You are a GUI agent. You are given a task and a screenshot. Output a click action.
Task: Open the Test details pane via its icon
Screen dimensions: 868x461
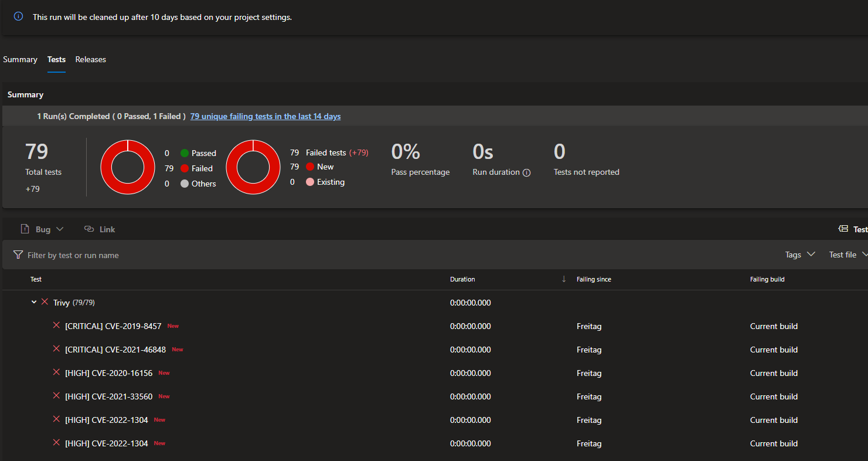pos(844,229)
